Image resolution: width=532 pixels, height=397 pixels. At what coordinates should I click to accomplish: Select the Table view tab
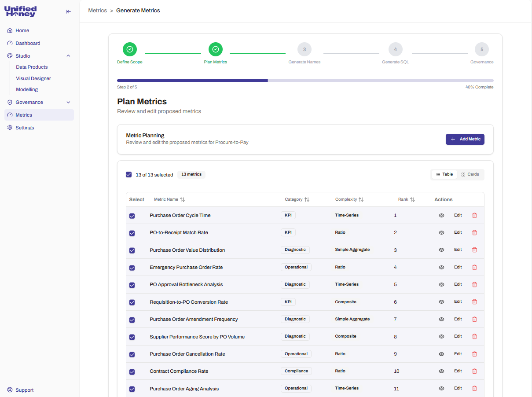(x=444, y=174)
